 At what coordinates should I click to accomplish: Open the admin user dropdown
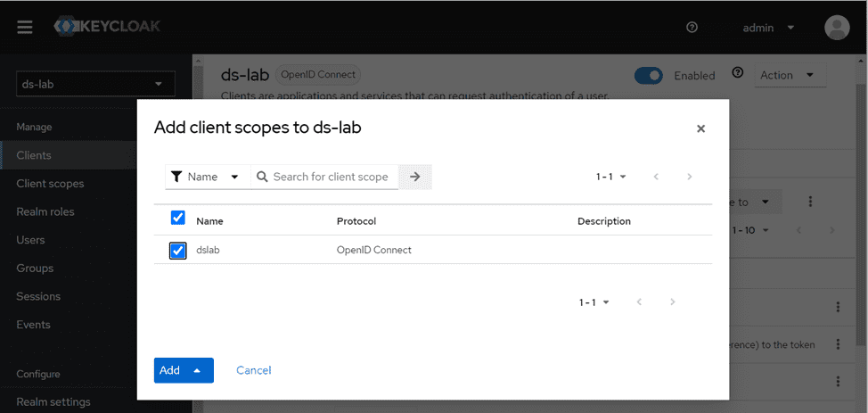(x=768, y=28)
